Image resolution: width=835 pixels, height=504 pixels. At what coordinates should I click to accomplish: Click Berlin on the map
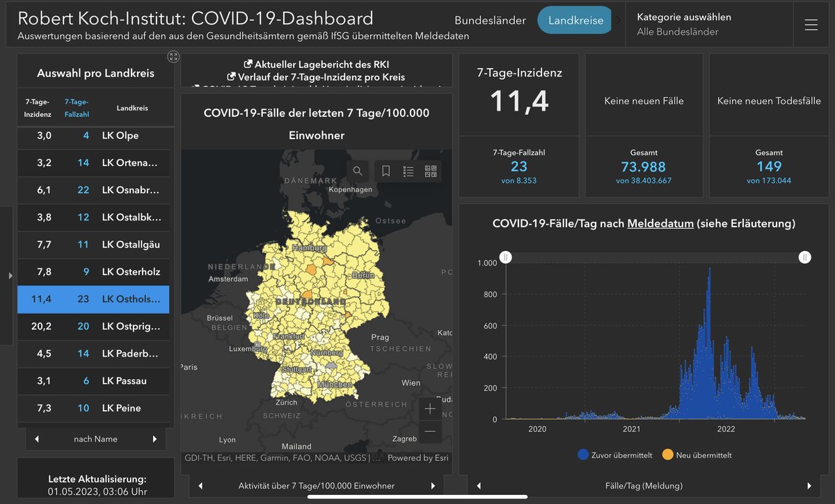click(363, 275)
